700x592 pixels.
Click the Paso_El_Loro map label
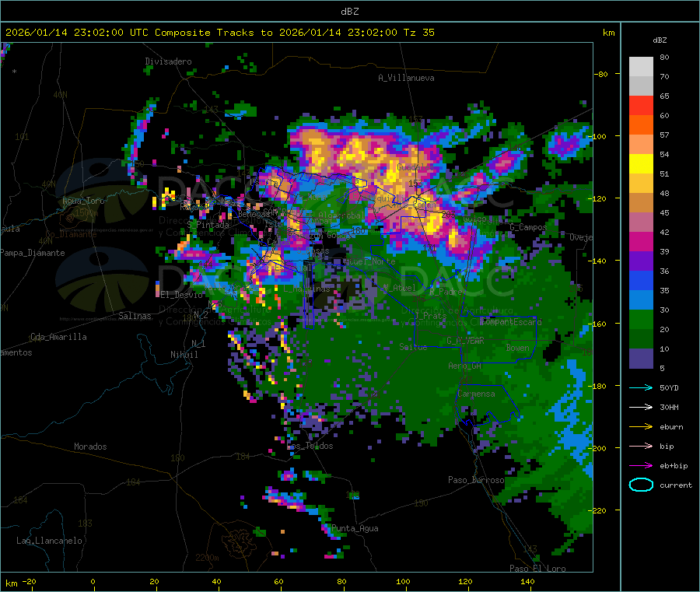(x=537, y=569)
